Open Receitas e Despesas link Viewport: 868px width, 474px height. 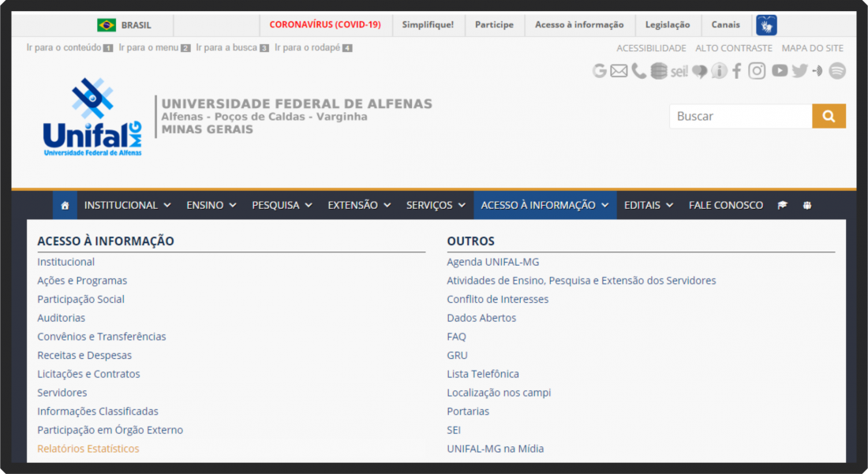click(84, 355)
